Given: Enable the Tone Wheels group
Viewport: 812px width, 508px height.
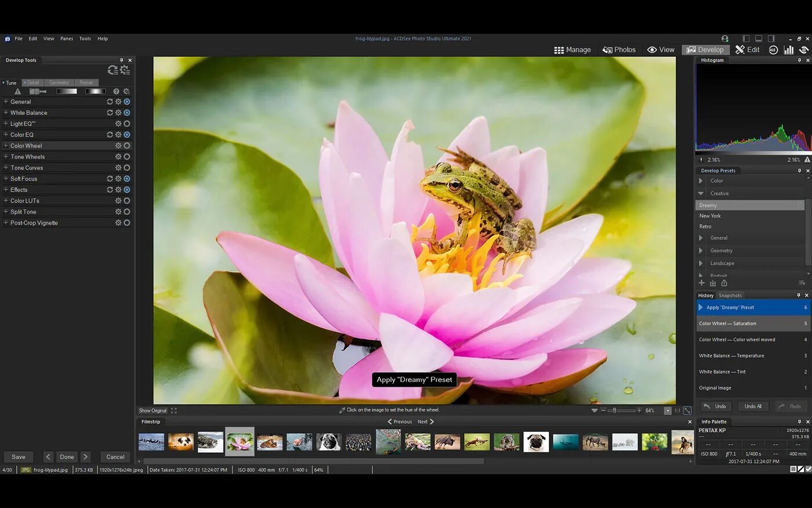Looking at the screenshot, I should coord(127,157).
